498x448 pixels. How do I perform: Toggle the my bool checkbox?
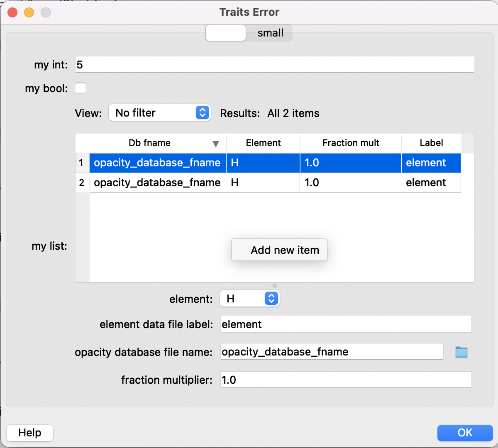[81, 88]
